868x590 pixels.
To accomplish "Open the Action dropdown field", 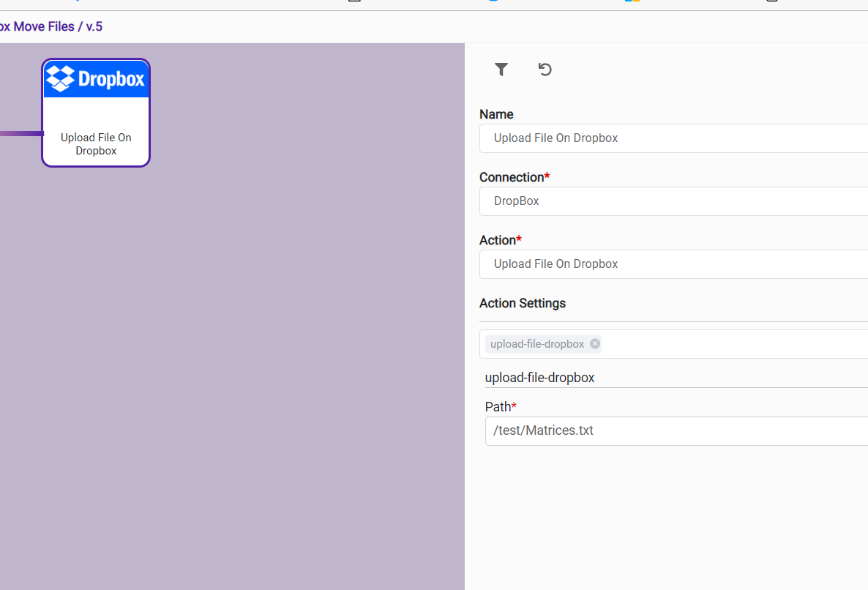I will [673, 264].
